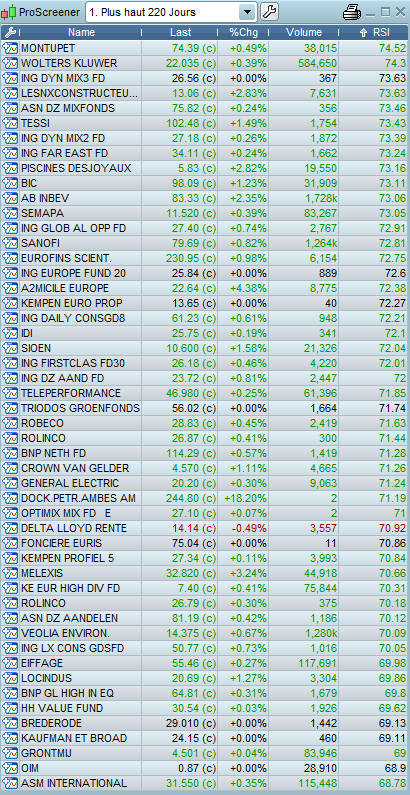Viewport: 410px width, 795px height.
Task: Open chart icon for SIOEN
Action: pyautogui.click(x=10, y=348)
